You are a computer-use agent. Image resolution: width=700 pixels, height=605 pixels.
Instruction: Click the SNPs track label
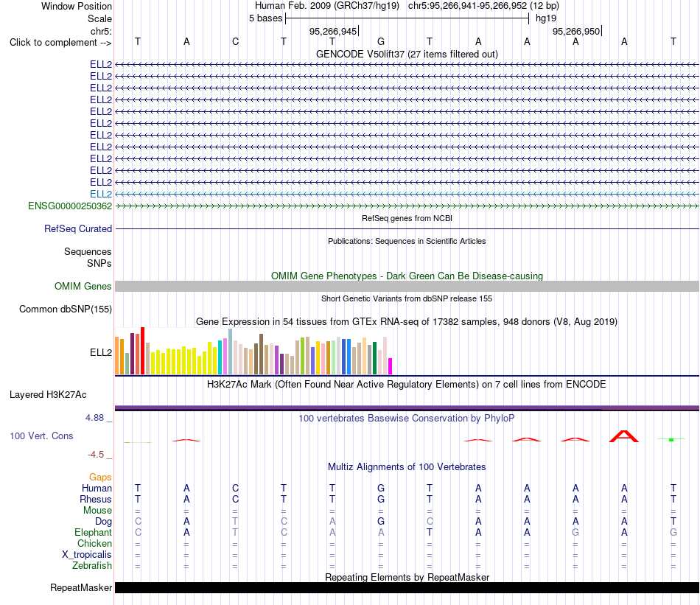(99, 263)
